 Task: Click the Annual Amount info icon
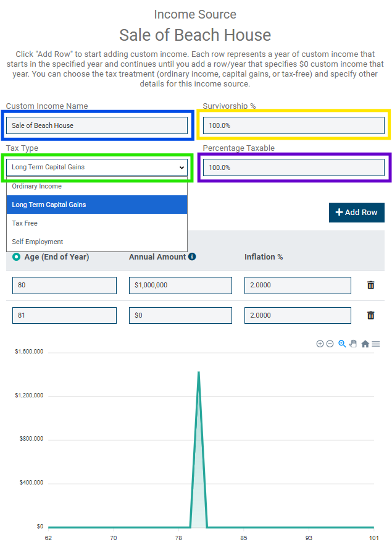[192, 256]
